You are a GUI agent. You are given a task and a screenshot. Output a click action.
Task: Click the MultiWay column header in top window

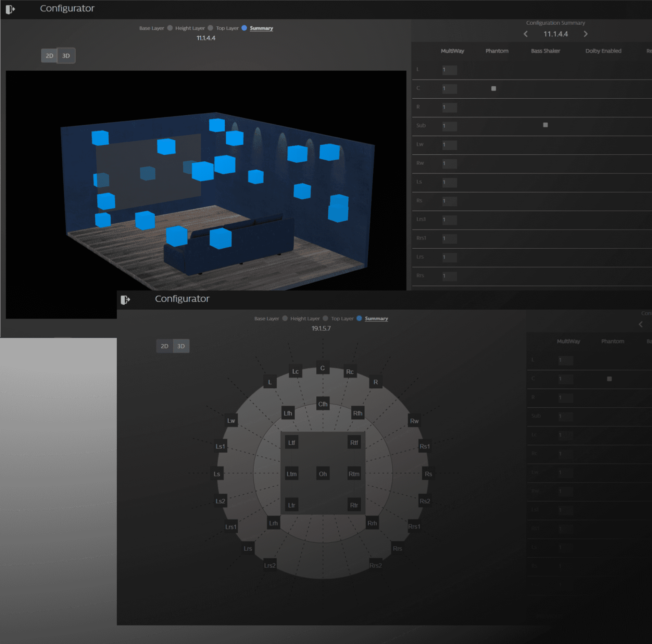452,51
